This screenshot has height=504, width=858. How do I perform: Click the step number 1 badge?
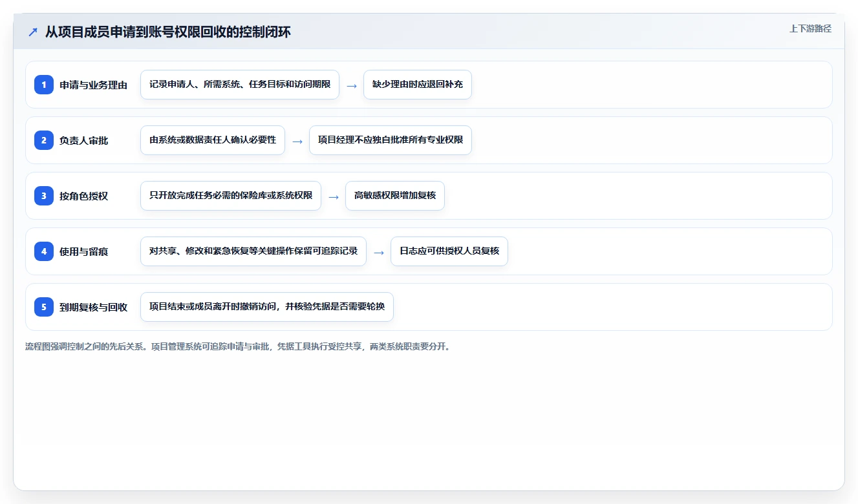pyautogui.click(x=44, y=85)
